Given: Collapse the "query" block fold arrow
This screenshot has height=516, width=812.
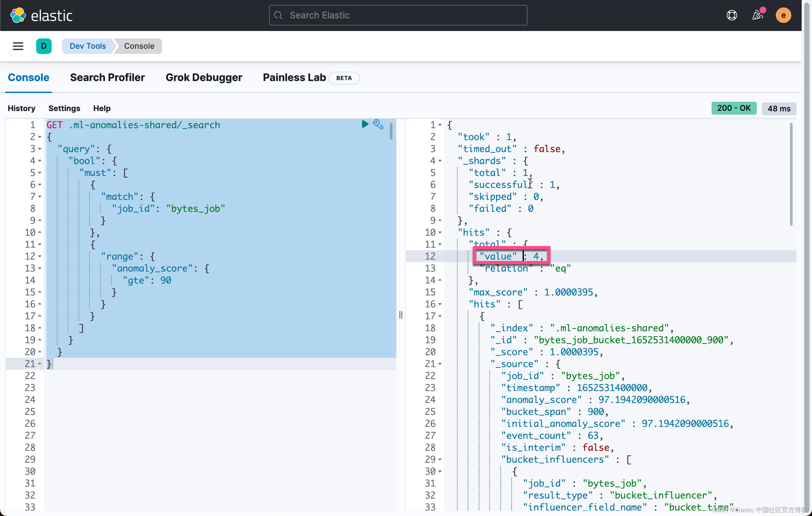Looking at the screenshot, I should pos(40,149).
